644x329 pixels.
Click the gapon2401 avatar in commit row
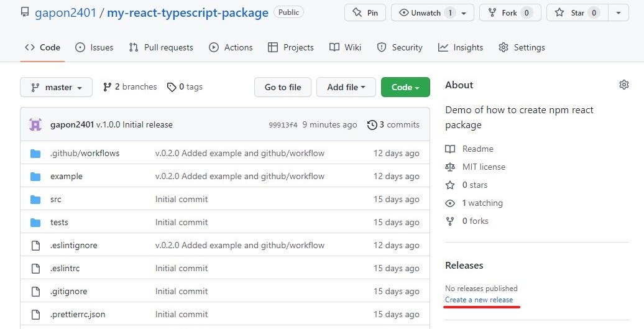35,124
